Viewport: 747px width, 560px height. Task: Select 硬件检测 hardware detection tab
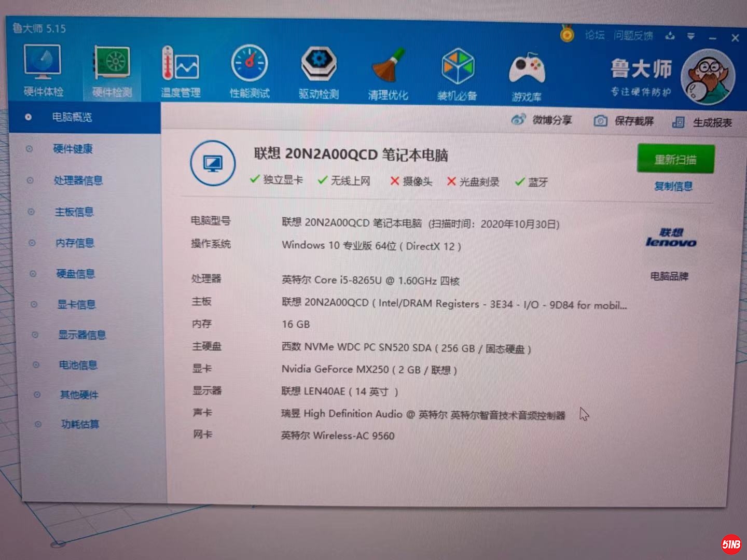click(112, 72)
